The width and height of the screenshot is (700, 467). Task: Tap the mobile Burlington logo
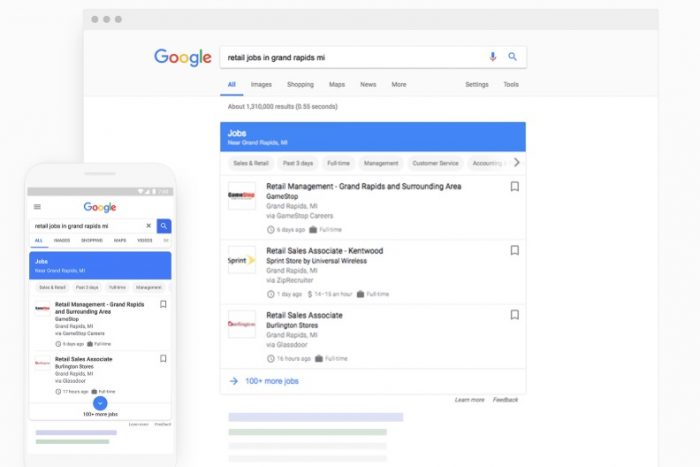[42, 363]
